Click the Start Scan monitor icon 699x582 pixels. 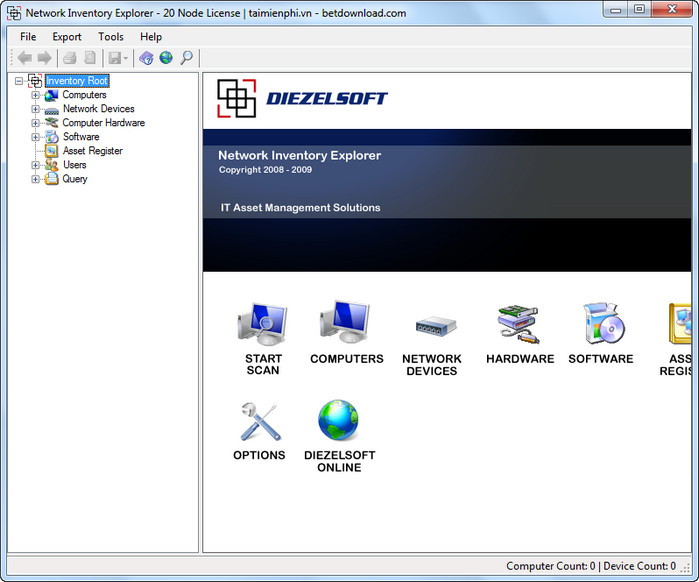click(263, 324)
